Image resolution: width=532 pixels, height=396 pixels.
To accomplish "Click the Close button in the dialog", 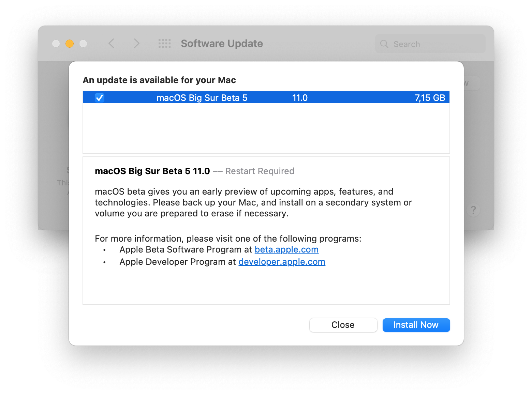I will 343,325.
